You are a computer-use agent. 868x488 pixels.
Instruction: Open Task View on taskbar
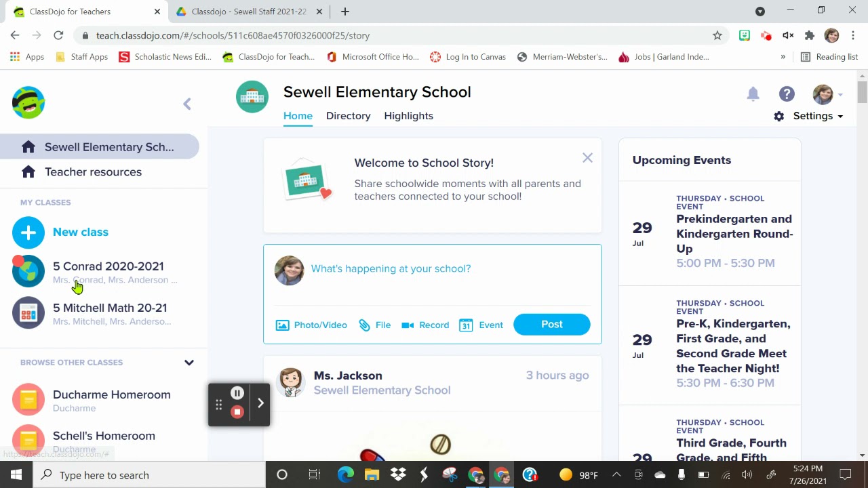[x=314, y=475]
